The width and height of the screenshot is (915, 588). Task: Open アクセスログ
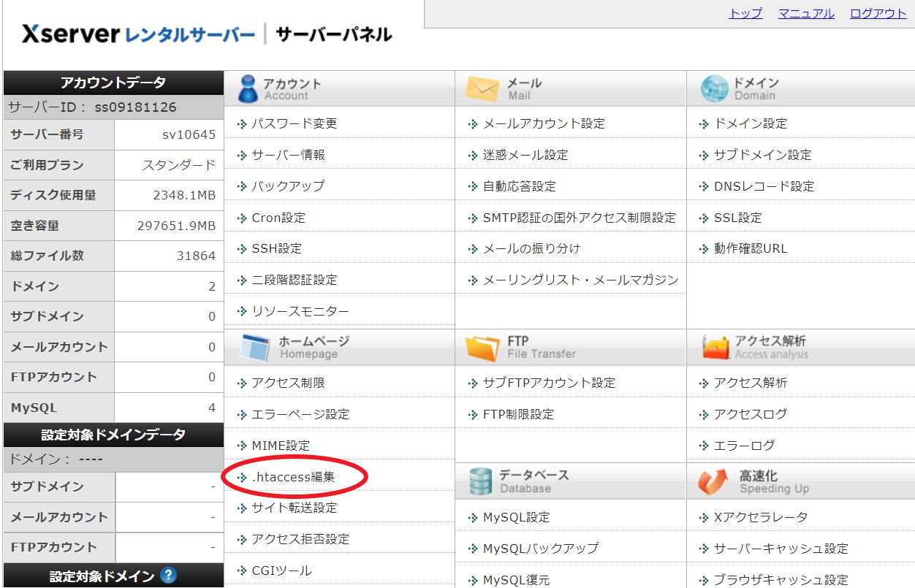click(x=751, y=414)
